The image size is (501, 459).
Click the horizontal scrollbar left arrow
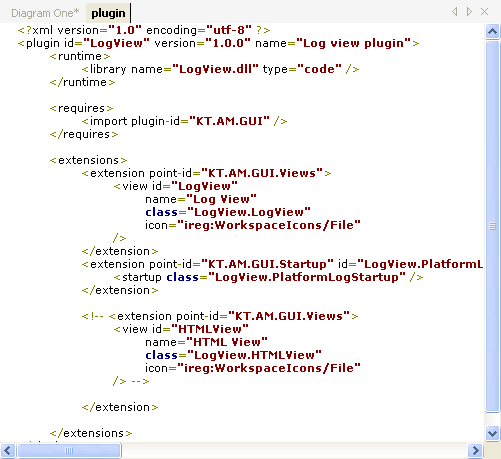[x=8, y=451]
